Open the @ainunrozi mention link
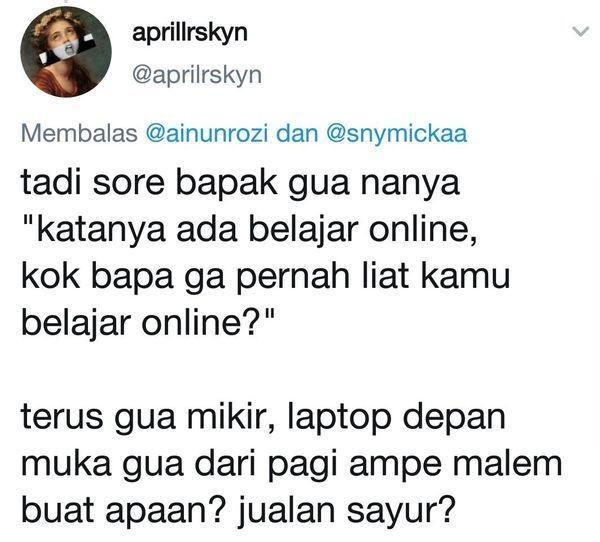 pos(207,134)
